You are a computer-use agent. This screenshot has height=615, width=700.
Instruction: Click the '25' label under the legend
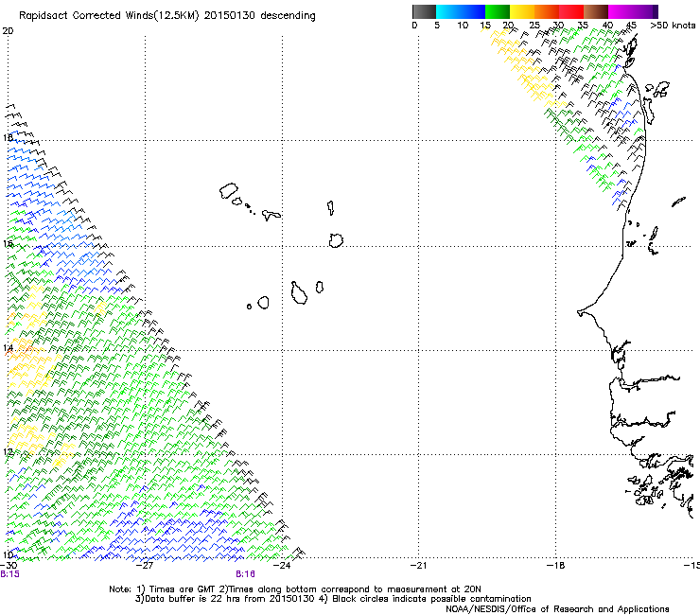[534, 26]
